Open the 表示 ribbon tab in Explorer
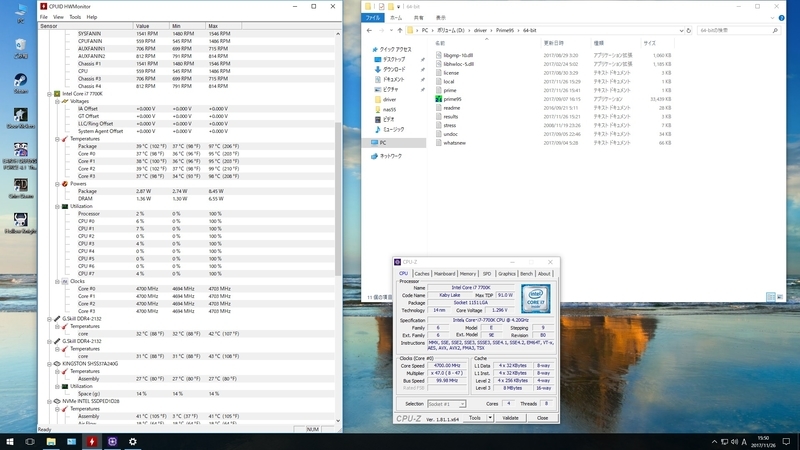The image size is (800, 450). coord(441,18)
